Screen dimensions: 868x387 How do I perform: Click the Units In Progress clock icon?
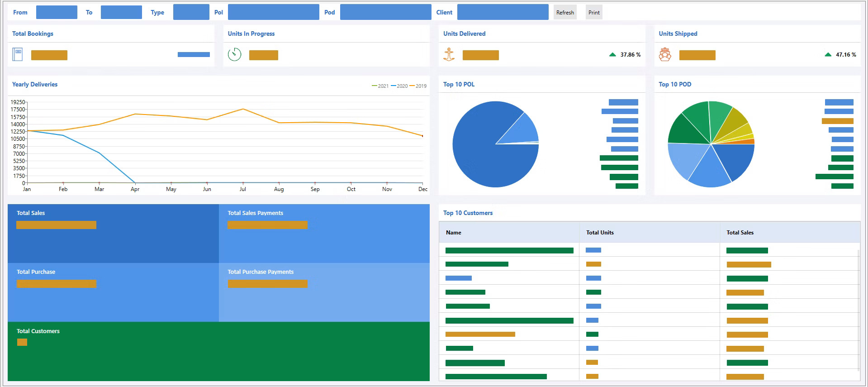click(x=234, y=55)
